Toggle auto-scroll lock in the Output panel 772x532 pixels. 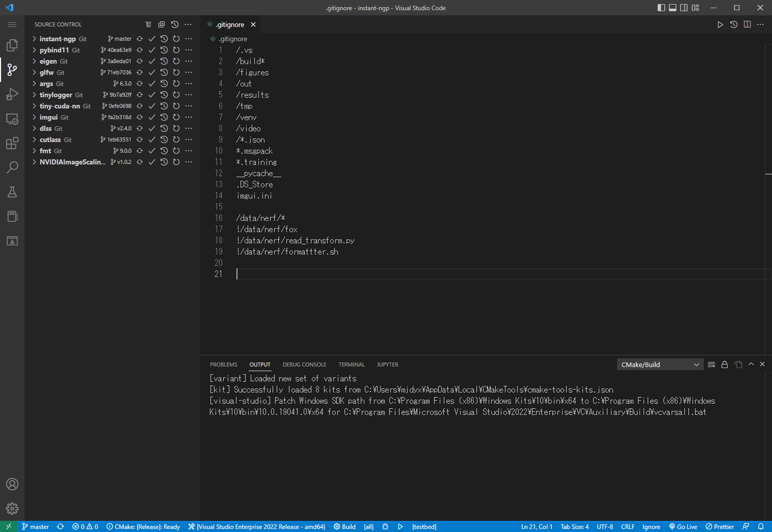(724, 364)
